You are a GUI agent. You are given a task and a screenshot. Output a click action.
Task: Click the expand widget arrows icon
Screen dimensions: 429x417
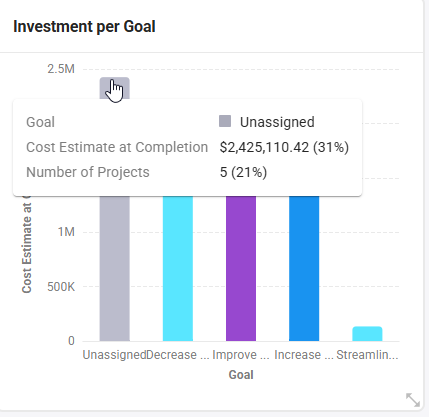click(413, 400)
